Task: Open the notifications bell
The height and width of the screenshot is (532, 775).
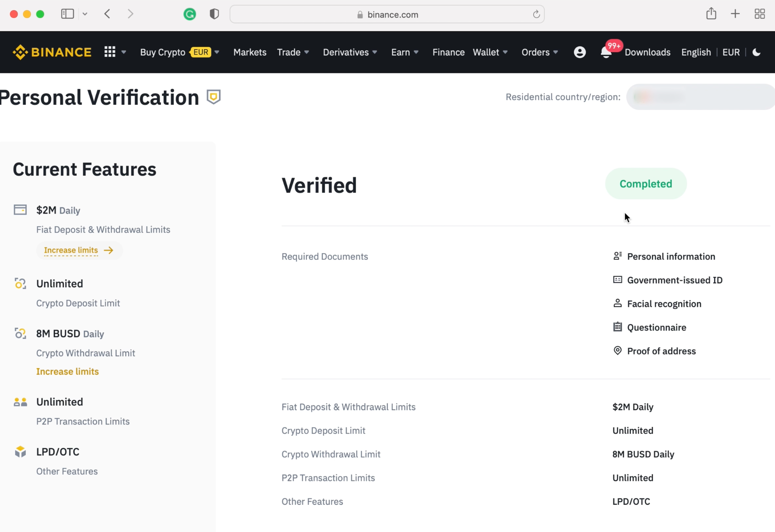Action: (x=606, y=53)
